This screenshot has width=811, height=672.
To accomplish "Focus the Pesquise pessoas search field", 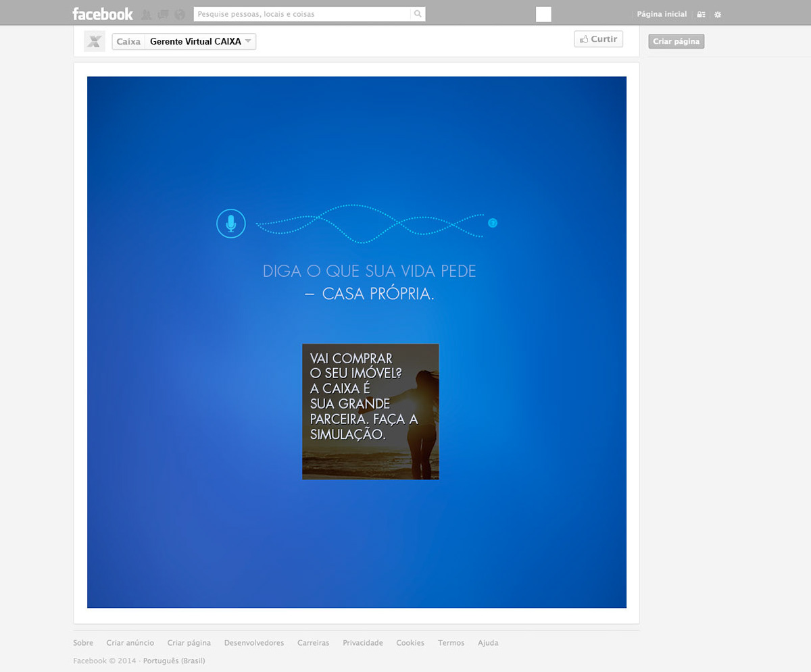I will [302, 14].
